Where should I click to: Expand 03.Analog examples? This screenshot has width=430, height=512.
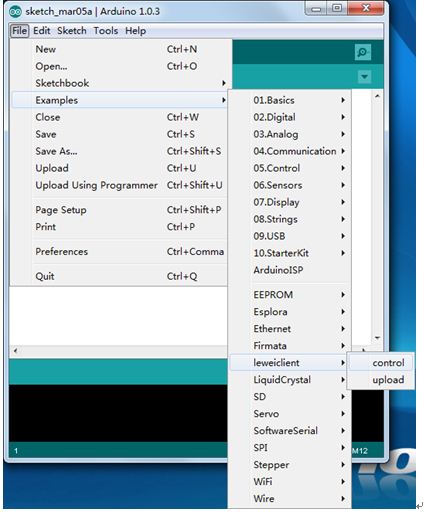point(290,134)
